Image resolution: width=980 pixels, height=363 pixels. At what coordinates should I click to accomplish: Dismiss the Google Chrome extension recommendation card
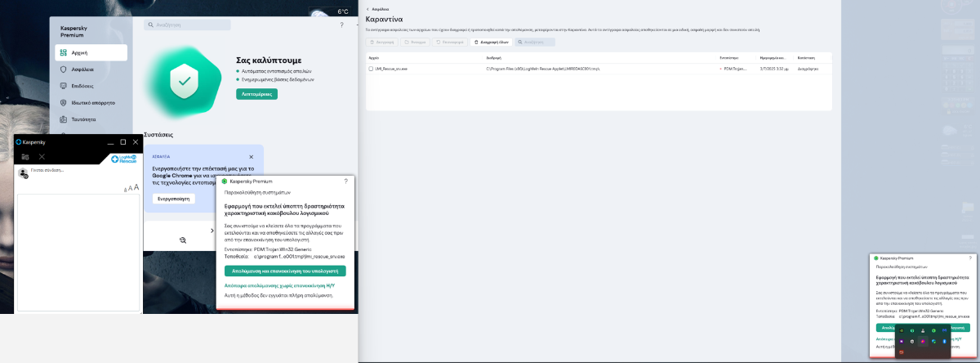(251, 156)
